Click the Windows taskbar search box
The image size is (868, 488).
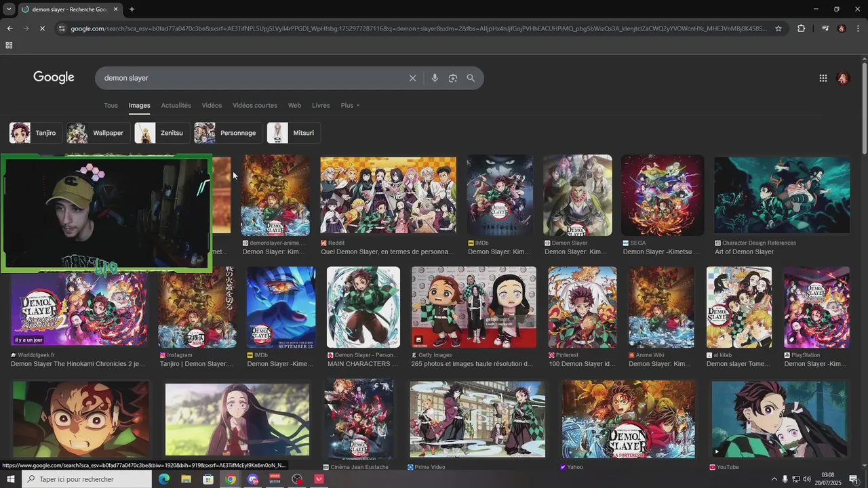click(87, 479)
